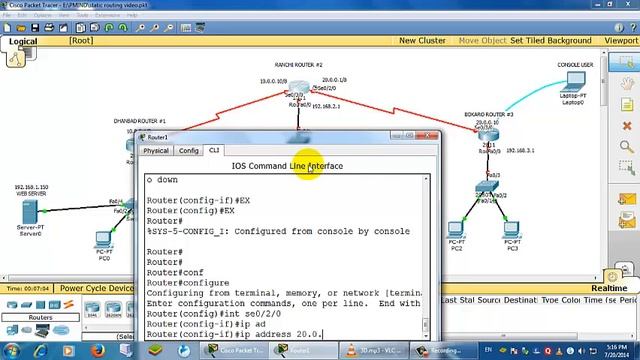Viewport: 640px width, 360px height.
Task: Open an existing file from the toolbar
Action: click(x=21, y=28)
